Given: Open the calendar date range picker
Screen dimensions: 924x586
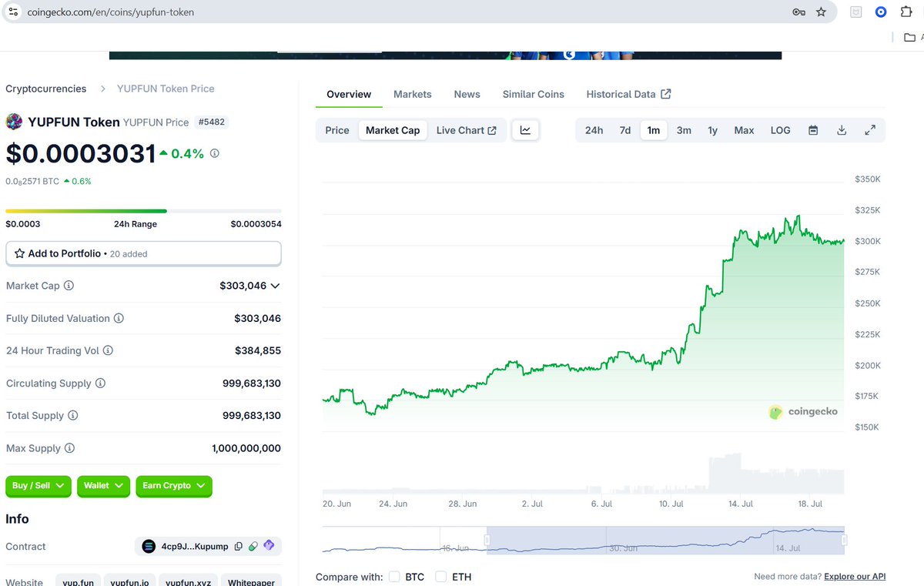Looking at the screenshot, I should (813, 130).
